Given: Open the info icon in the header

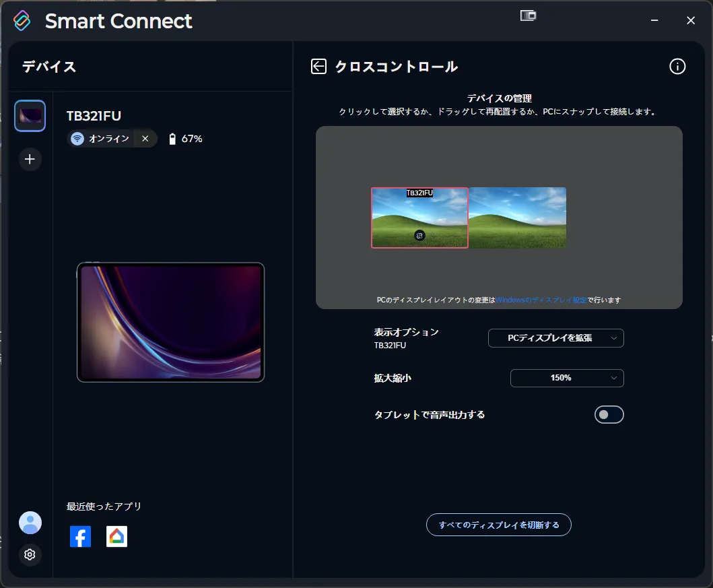Looking at the screenshot, I should tap(677, 66).
